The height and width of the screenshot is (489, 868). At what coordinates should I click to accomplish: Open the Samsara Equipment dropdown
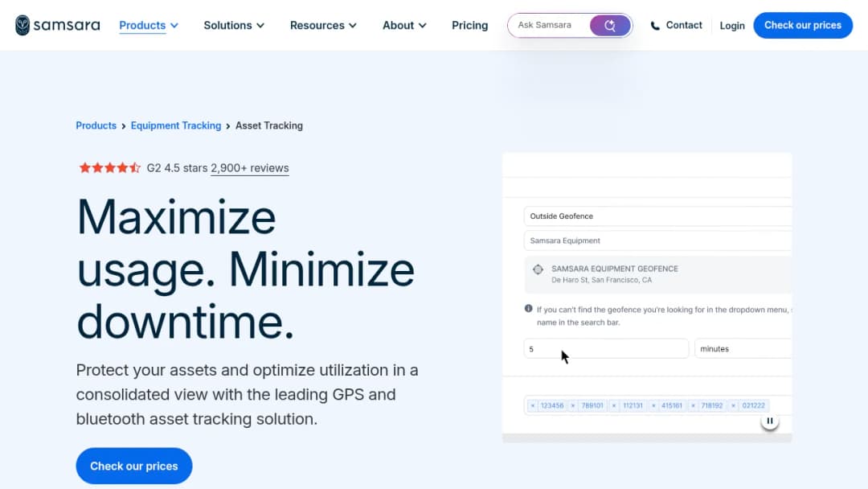click(657, 241)
